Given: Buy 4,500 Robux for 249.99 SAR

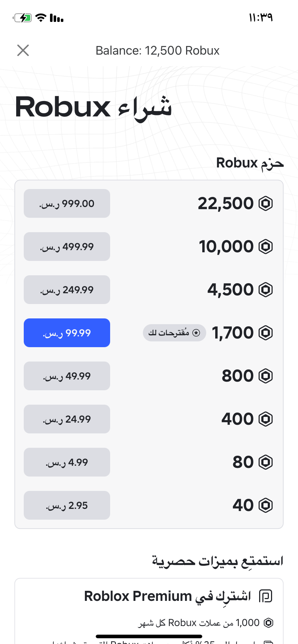Looking at the screenshot, I should coord(67,290).
